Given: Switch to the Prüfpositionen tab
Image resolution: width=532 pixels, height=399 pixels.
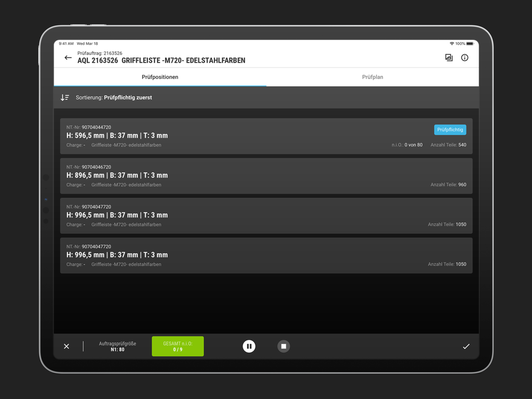Looking at the screenshot, I should click(x=160, y=77).
